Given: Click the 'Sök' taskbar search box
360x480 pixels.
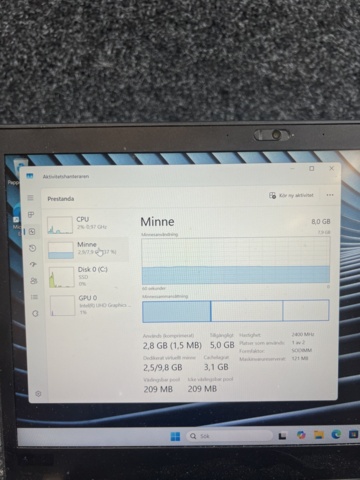Looking at the screenshot, I should [229, 436].
